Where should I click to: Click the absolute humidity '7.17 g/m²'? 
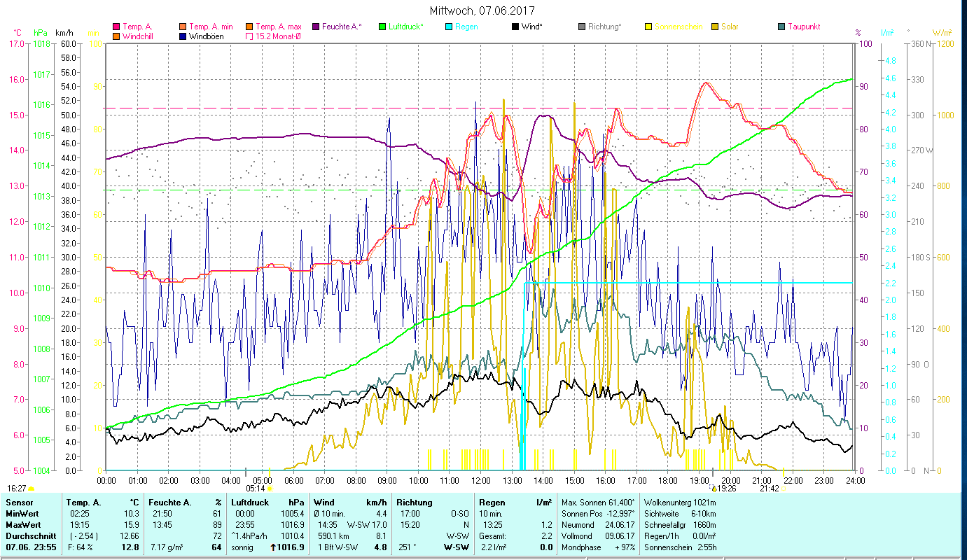[x=168, y=547]
